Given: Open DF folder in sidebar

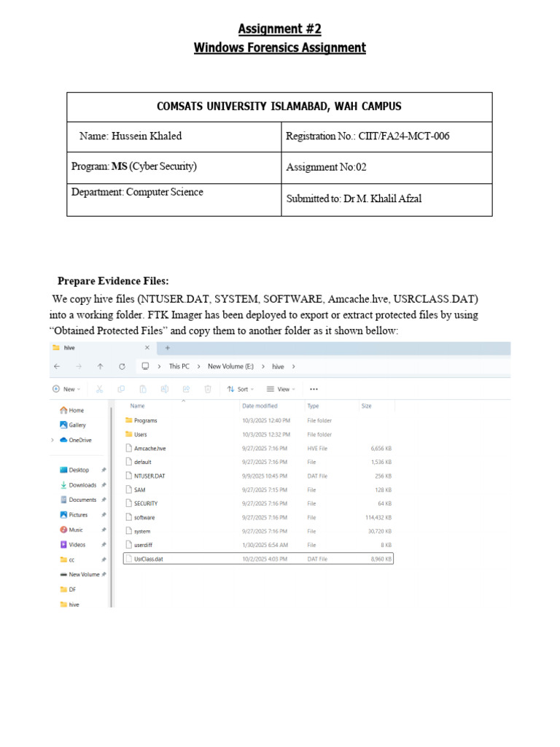Looking at the screenshot, I should (68, 589).
